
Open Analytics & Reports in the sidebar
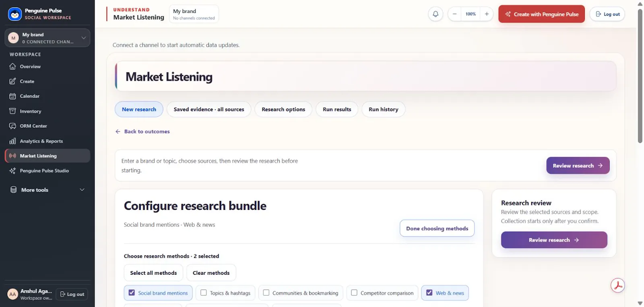(x=47, y=141)
